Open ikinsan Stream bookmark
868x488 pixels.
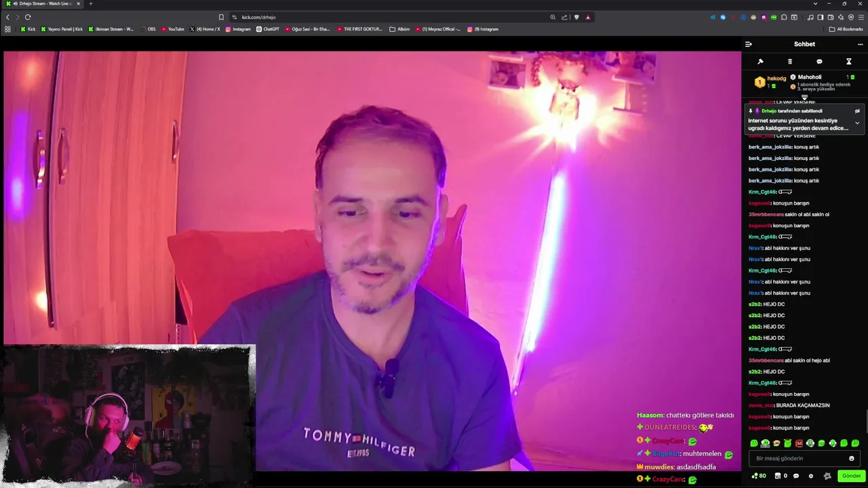(111, 29)
